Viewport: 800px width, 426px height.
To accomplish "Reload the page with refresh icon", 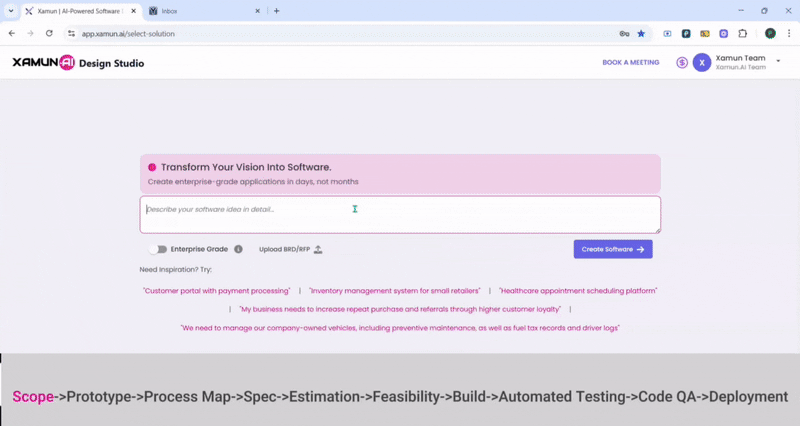I will point(49,33).
